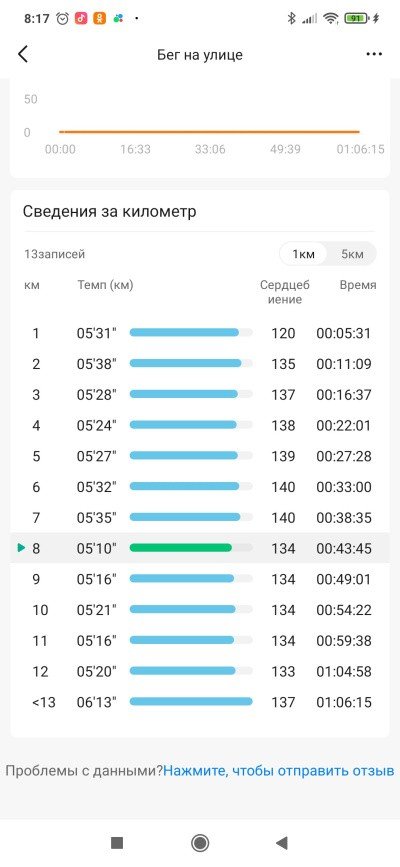Tap the Темп (км) column header
The image size is (400, 867).
[105, 285]
